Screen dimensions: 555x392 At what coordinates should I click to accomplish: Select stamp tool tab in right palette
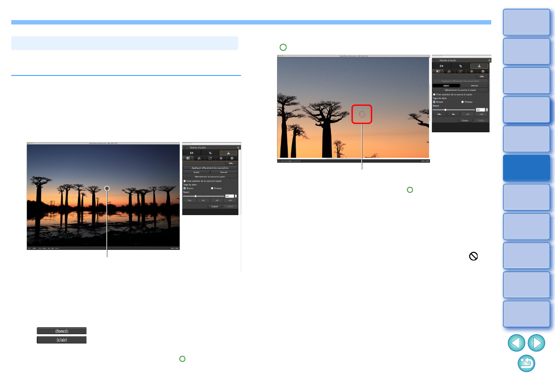(x=479, y=66)
